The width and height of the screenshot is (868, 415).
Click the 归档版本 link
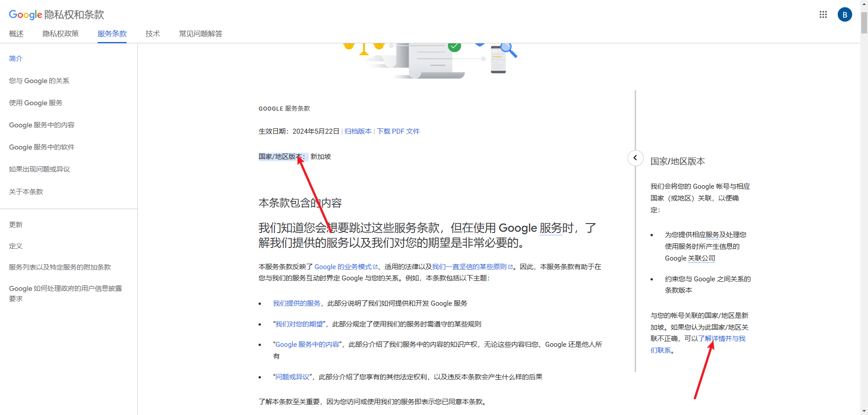pos(358,131)
